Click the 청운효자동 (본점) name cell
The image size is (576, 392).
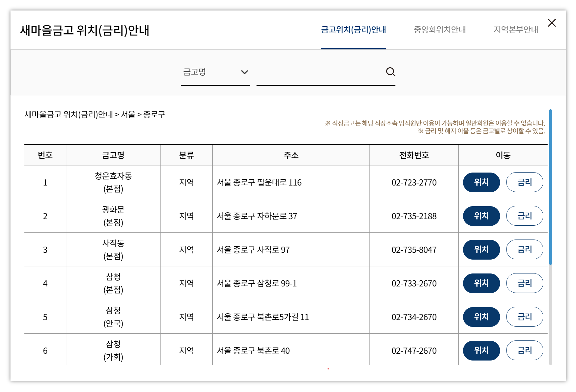click(x=113, y=182)
